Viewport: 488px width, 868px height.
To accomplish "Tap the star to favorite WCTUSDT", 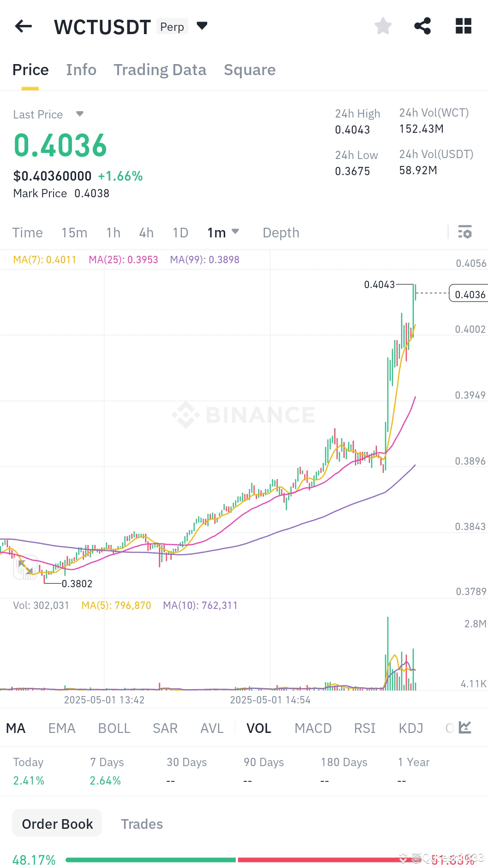I will [383, 26].
